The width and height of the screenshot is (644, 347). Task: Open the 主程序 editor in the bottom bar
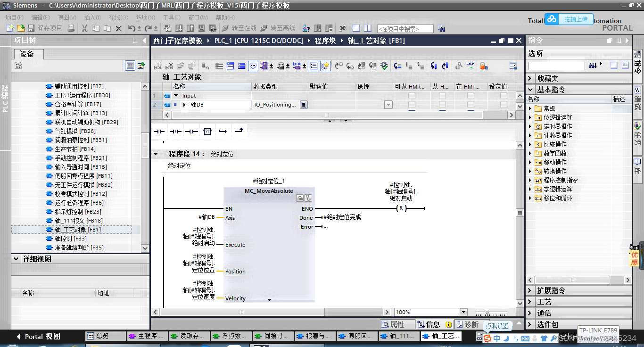147,336
